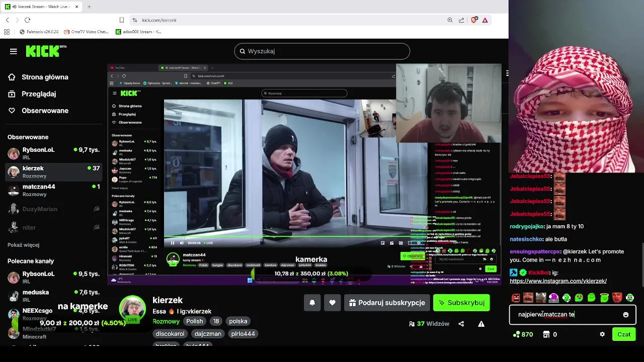Open Przeglądaj in the sidebar
This screenshot has height=362, width=644.
[39, 94]
